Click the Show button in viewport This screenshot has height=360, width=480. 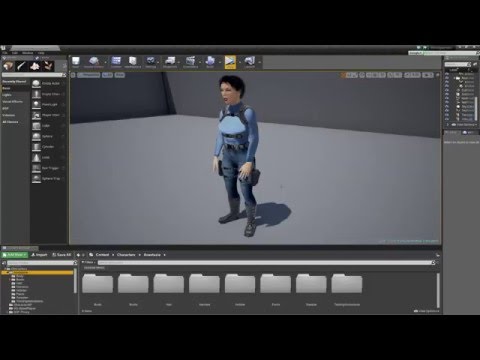[120, 75]
